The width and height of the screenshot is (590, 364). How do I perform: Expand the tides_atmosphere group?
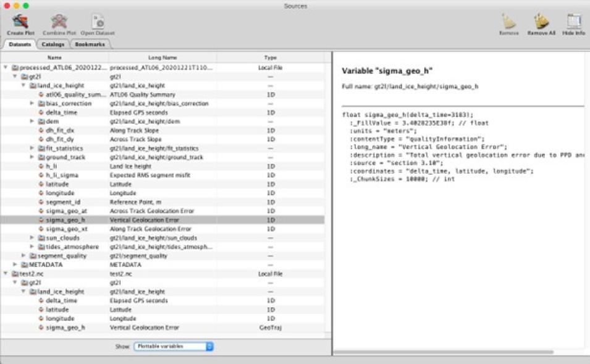pyautogui.click(x=32, y=247)
